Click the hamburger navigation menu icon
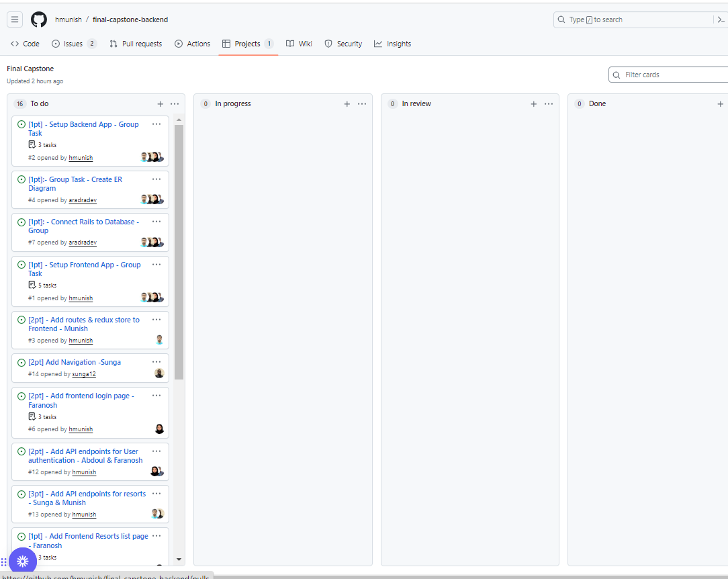 coord(15,19)
